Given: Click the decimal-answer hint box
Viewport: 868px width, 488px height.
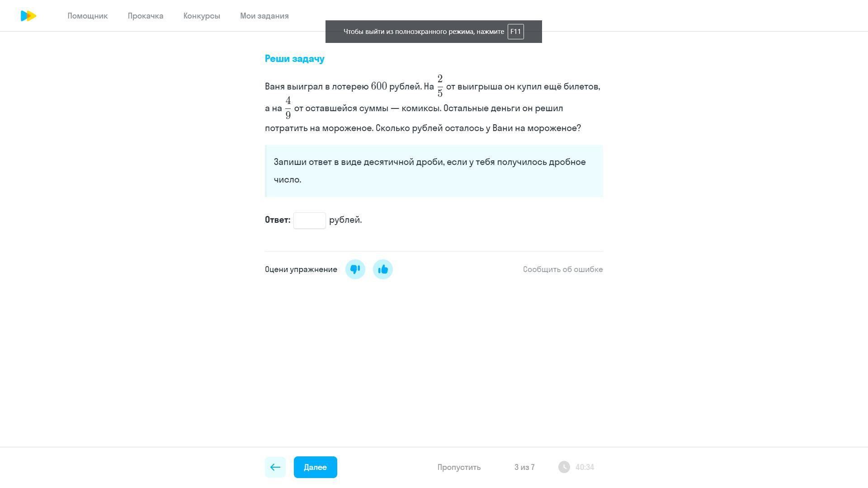Looking at the screenshot, I should [x=434, y=171].
